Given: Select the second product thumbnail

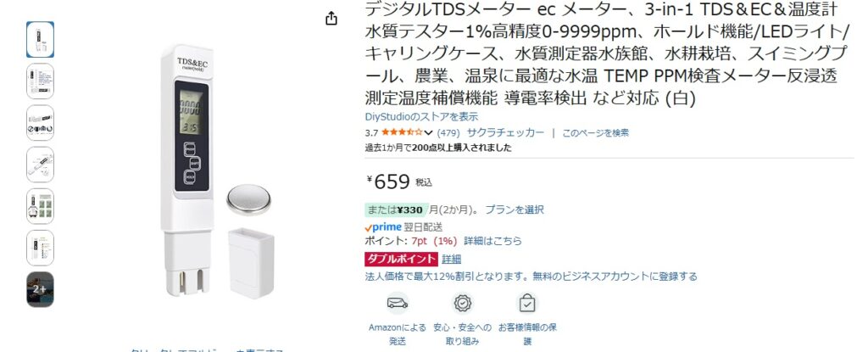Looking at the screenshot, I should click(x=40, y=81).
